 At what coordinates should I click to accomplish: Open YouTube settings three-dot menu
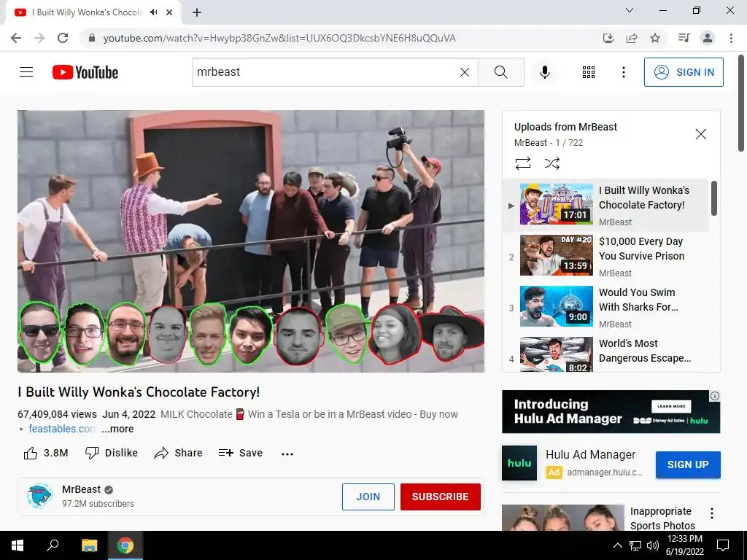(x=623, y=72)
